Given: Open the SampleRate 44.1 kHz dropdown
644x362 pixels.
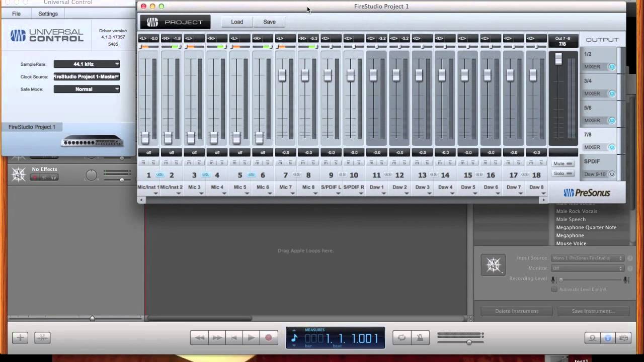Looking at the screenshot, I should pos(87,64).
